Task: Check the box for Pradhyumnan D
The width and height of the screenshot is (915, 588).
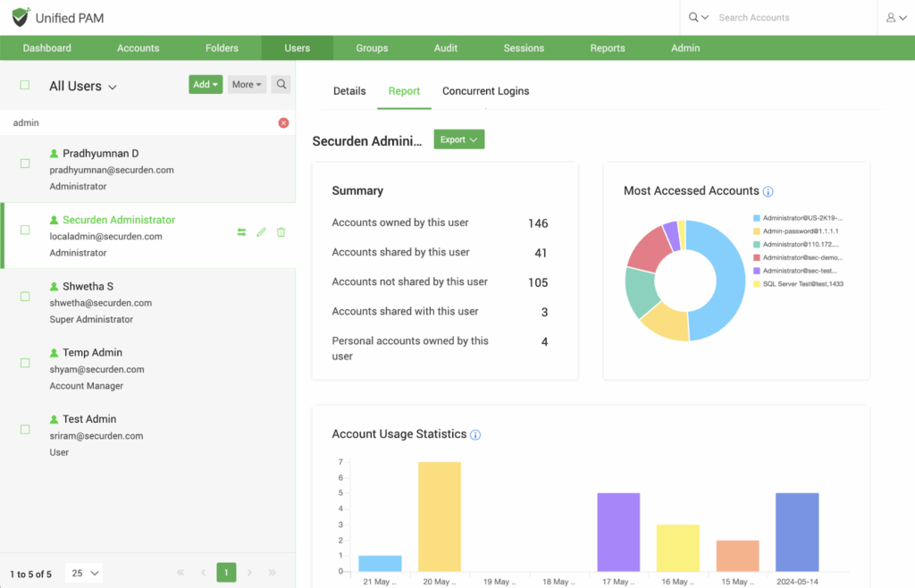Action: coord(25,164)
